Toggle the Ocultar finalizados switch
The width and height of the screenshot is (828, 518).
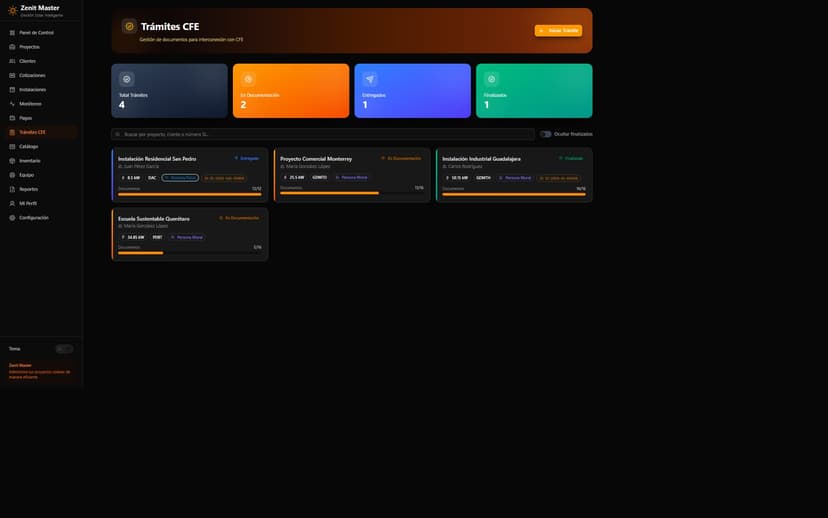click(x=546, y=134)
